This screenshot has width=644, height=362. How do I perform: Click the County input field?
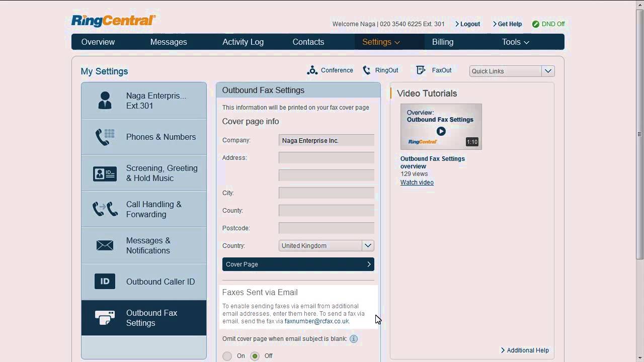(327, 211)
